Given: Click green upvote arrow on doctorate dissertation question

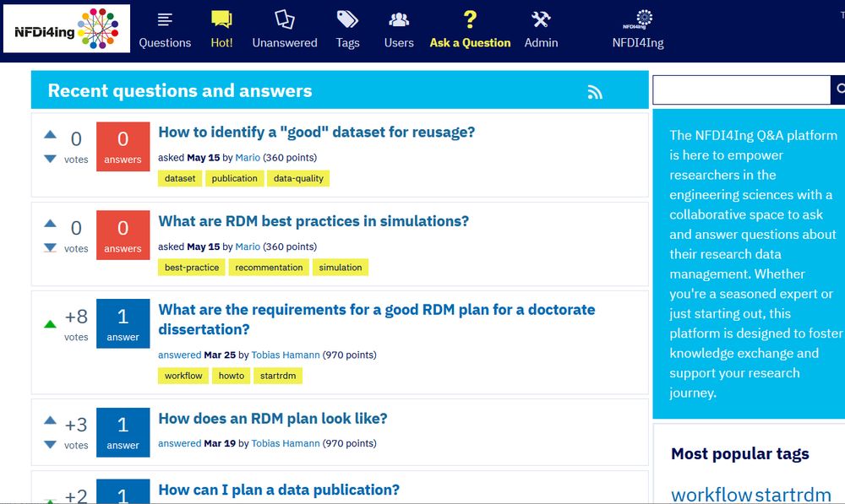Looking at the screenshot, I should (50, 323).
